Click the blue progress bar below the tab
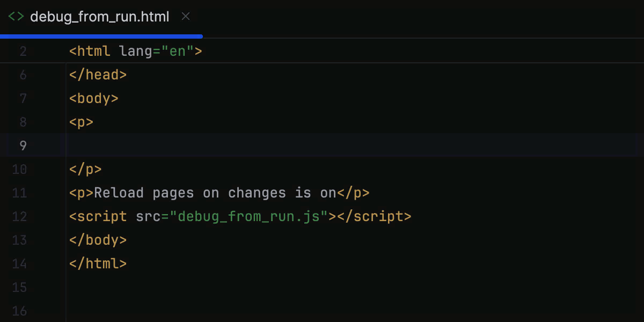Screen dimensions: 644x322 coord(102,35)
